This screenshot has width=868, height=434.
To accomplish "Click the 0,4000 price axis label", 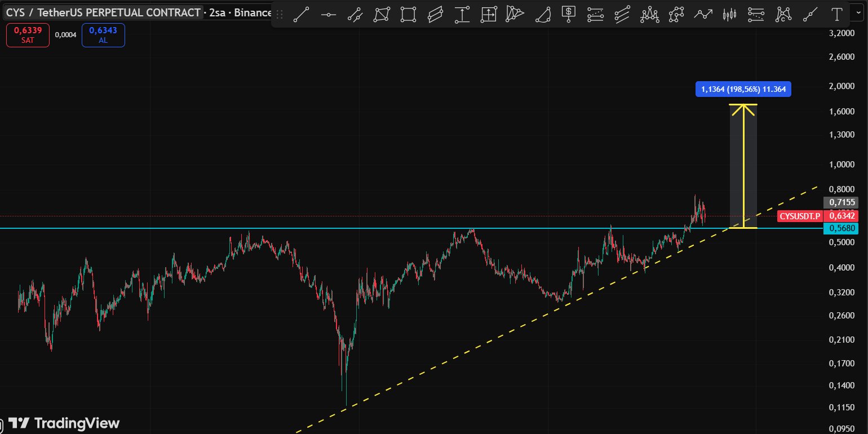I will tap(842, 268).
